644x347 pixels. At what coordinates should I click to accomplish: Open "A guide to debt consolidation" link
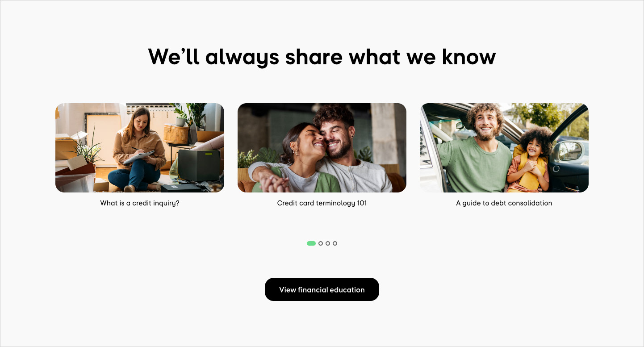pos(504,203)
